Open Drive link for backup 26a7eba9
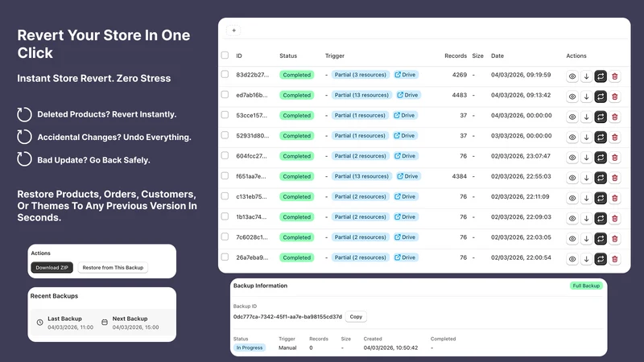Screen dimensions: 644x362 (x=406, y=257)
